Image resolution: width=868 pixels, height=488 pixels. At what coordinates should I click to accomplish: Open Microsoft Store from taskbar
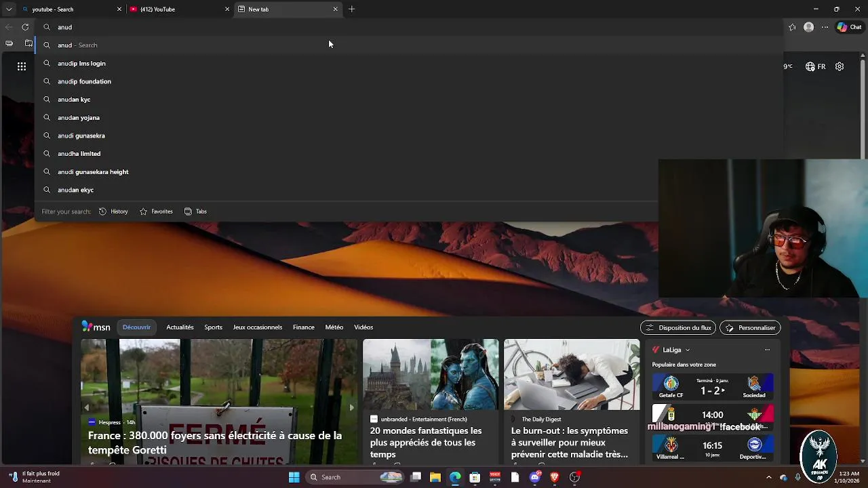(475, 477)
